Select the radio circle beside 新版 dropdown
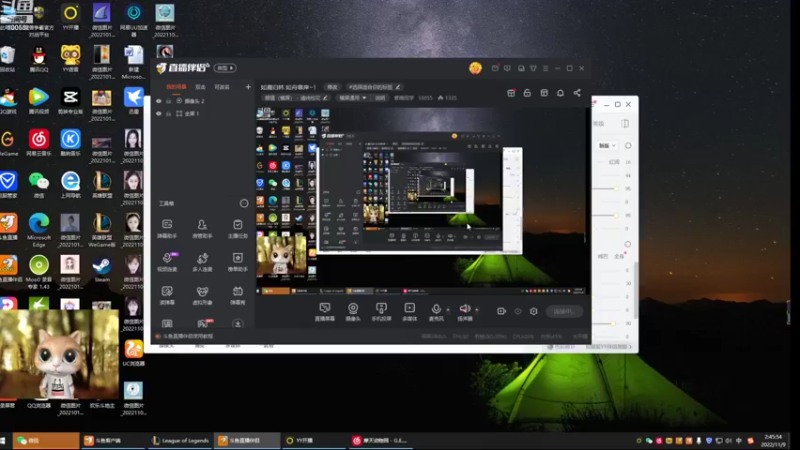Viewport: 800px width, 450px height. point(628,145)
